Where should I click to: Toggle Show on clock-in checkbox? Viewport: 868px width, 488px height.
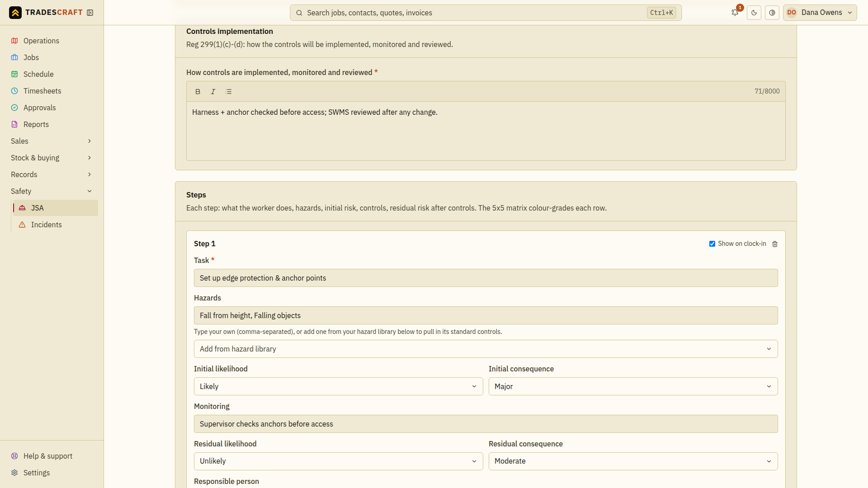coord(712,244)
